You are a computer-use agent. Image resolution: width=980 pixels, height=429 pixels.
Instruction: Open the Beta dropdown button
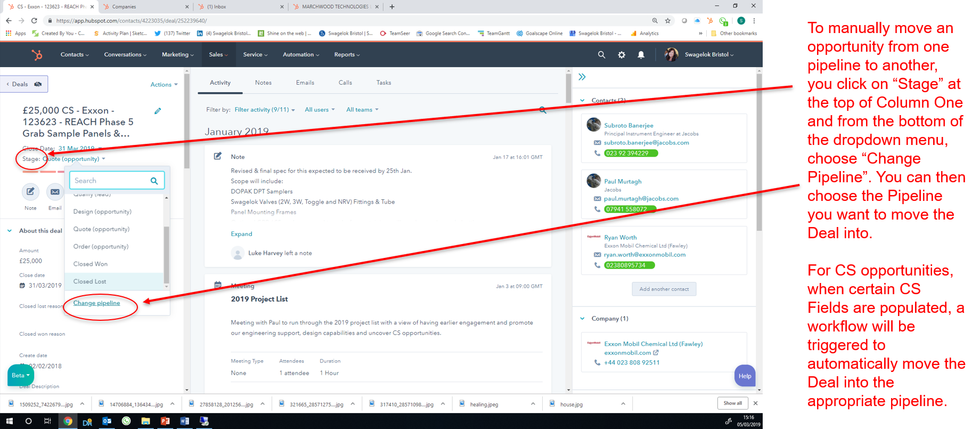coord(21,375)
